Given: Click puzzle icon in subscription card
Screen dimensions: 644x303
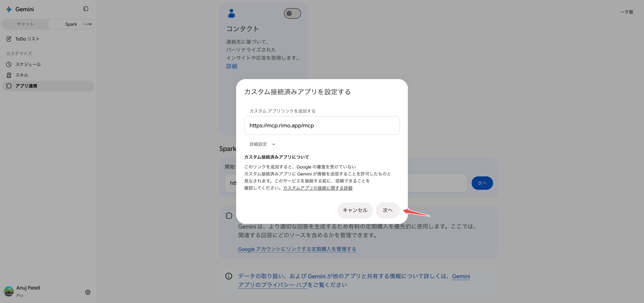Looking at the screenshot, I should click(x=229, y=215).
